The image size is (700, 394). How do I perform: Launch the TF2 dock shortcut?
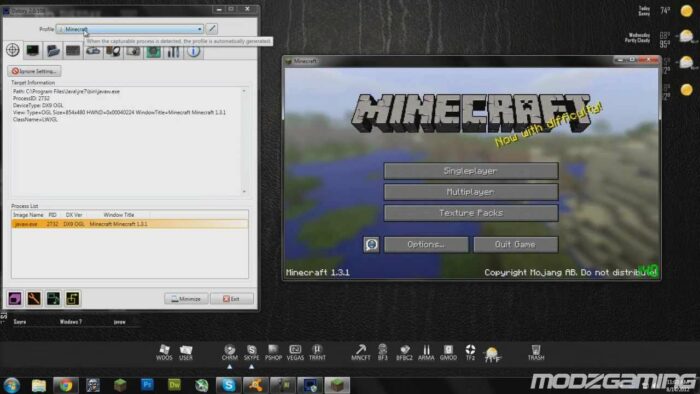click(x=470, y=352)
